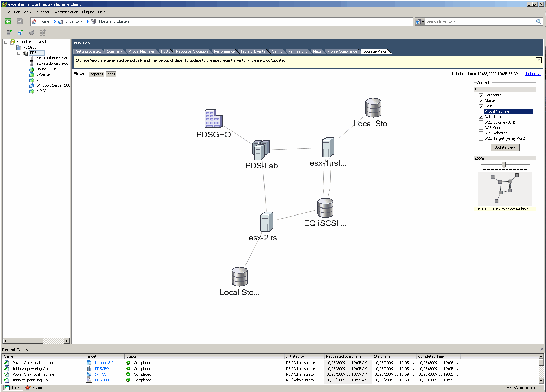Click the Home icon in the navigation bar
Screen dimensions: 546x392
(34, 21)
